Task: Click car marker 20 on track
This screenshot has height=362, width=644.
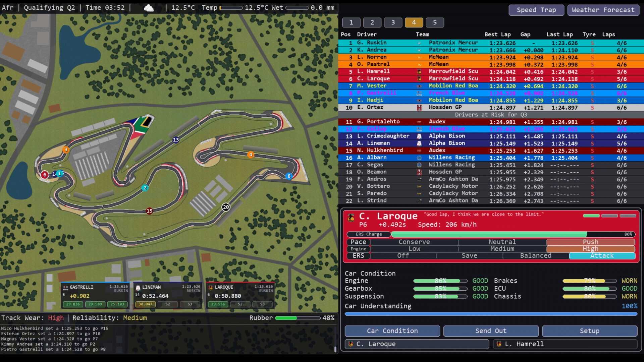Action: point(226,207)
